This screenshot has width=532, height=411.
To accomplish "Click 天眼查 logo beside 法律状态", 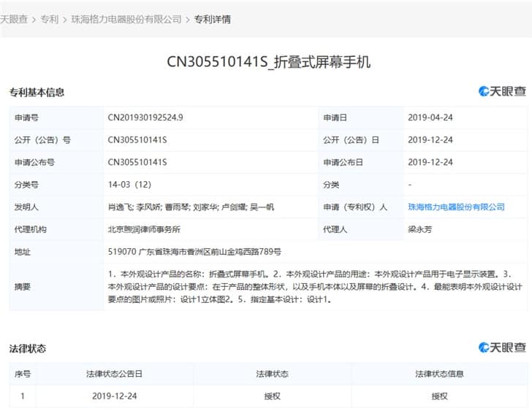I will tap(502, 347).
